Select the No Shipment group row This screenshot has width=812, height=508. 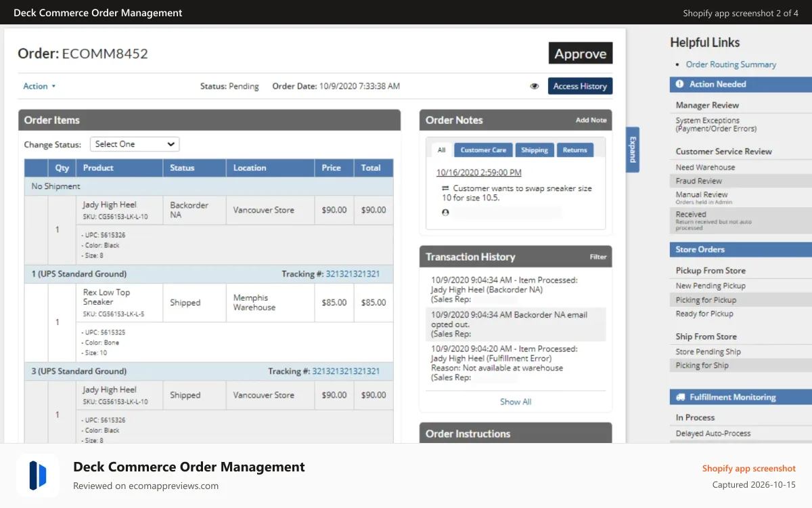tap(208, 186)
